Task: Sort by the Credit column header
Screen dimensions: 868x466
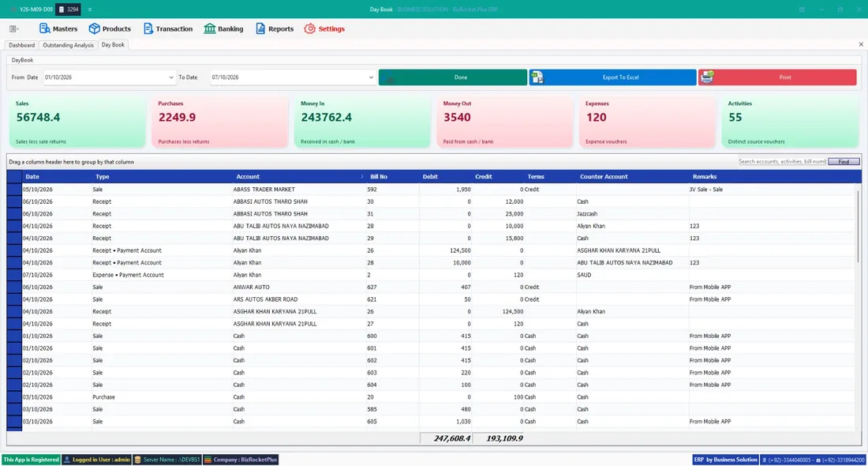Action: (x=498, y=177)
